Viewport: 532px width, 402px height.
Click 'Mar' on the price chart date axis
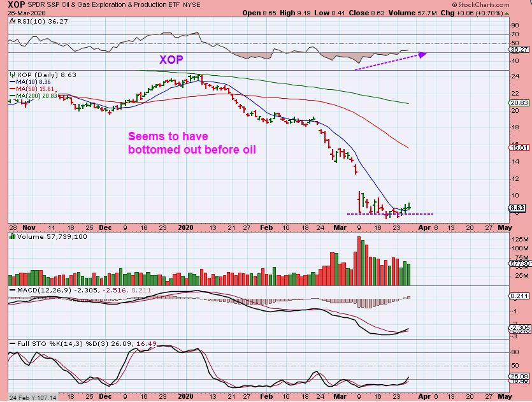click(x=340, y=227)
